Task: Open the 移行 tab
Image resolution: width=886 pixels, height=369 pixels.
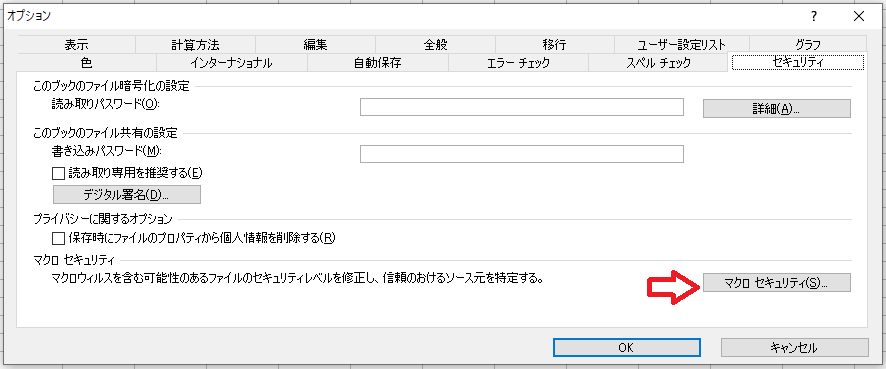Action: [554, 44]
